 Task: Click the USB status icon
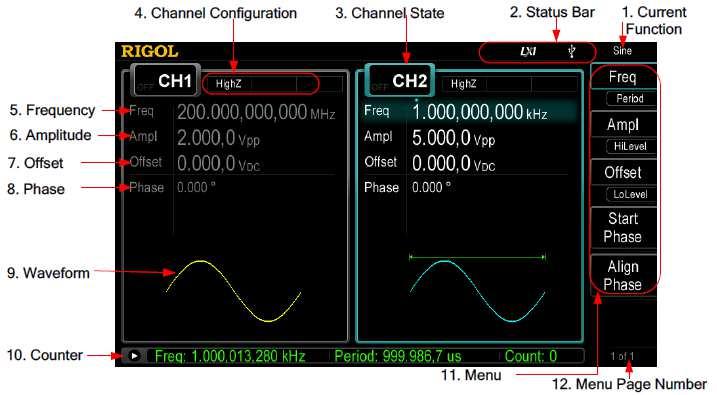572,51
